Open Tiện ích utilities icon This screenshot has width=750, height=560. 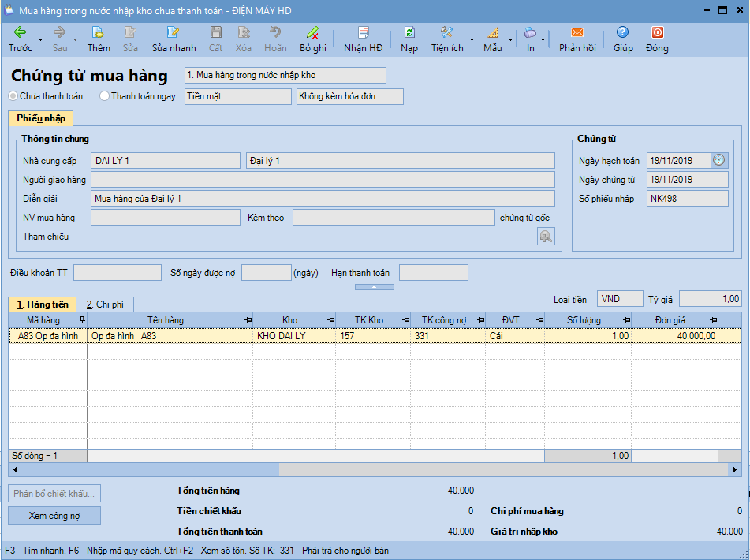click(446, 32)
